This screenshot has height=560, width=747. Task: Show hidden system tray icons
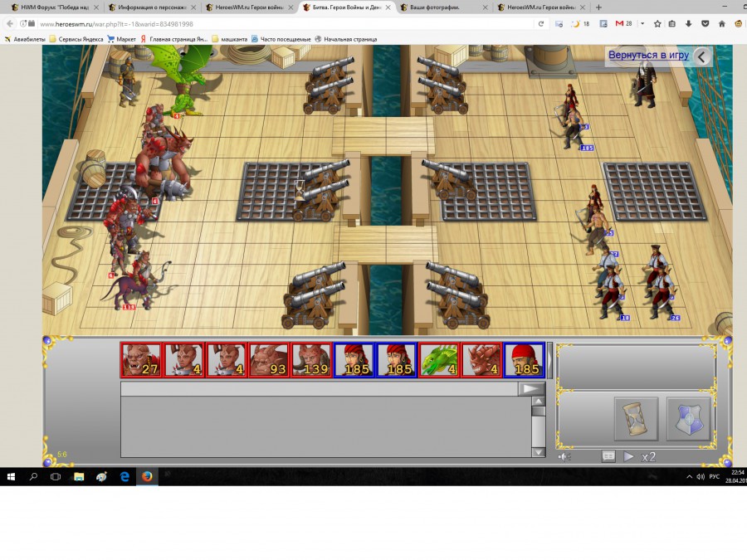point(689,477)
